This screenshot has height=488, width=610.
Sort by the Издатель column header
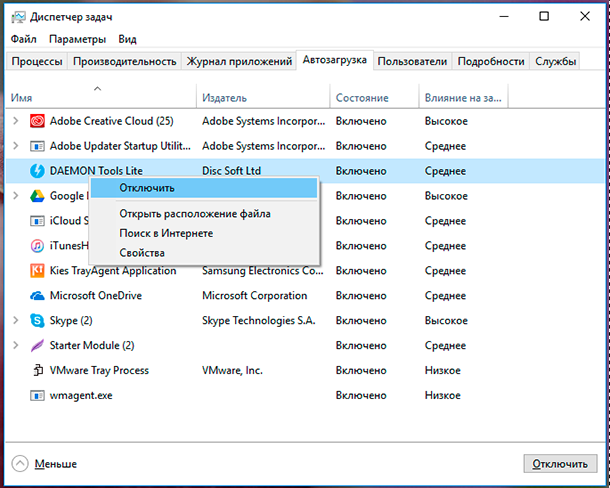click(263, 95)
